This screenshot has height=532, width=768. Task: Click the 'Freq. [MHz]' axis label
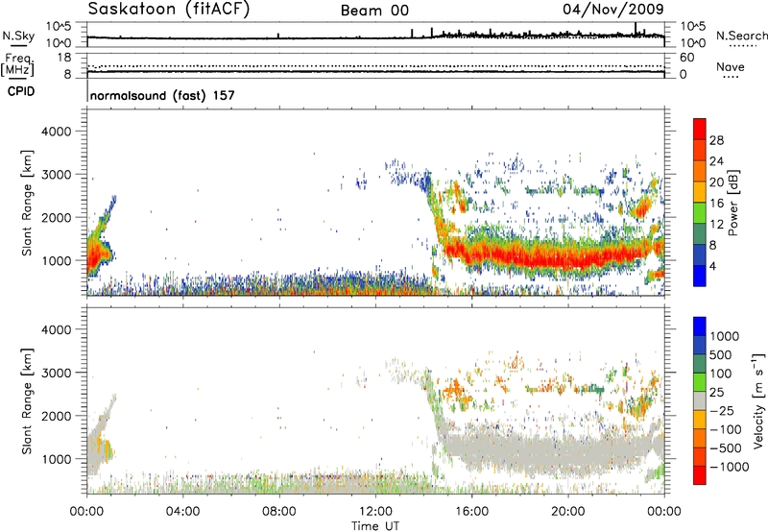17,65
